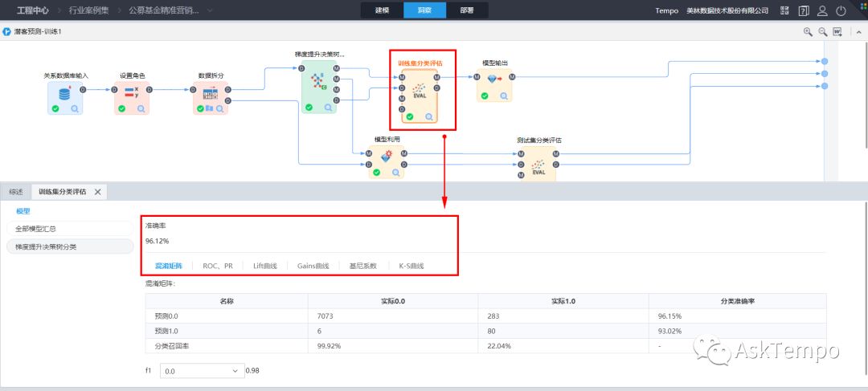Switch to the 洞察 mode tab
This screenshot has height=391, width=868.
[x=424, y=10]
